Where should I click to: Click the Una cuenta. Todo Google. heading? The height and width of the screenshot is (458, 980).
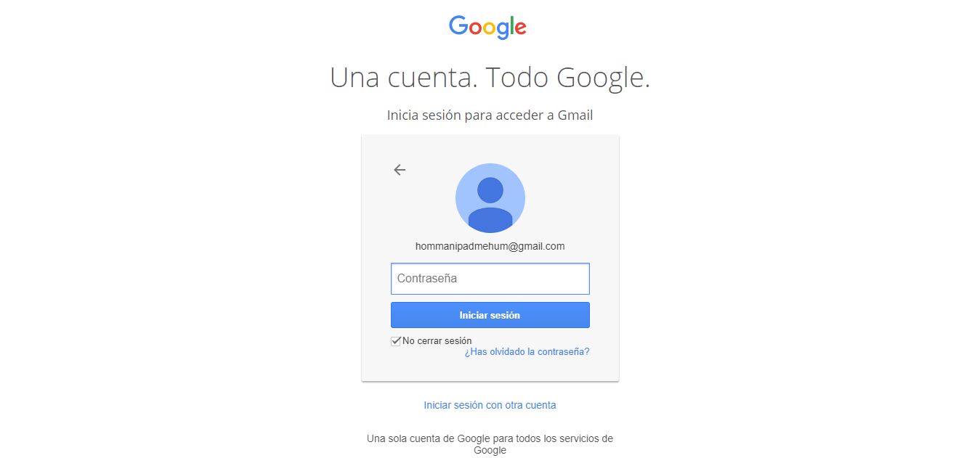tap(490, 77)
